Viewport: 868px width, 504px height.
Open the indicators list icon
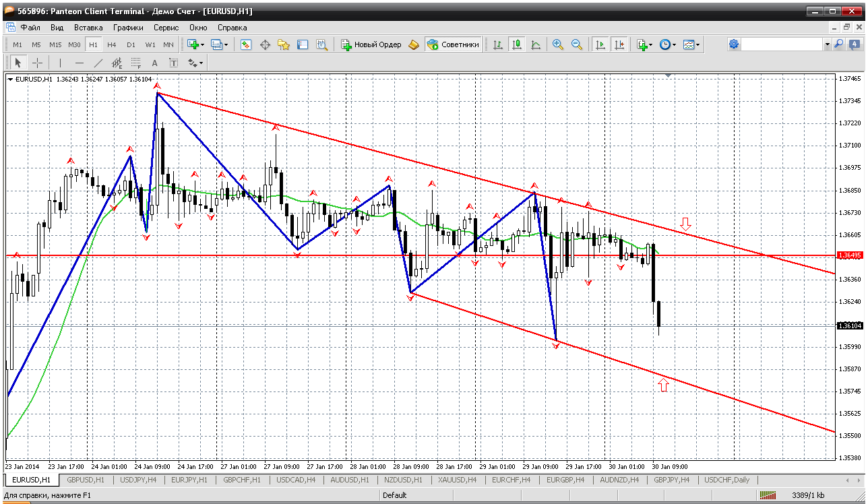coord(642,44)
